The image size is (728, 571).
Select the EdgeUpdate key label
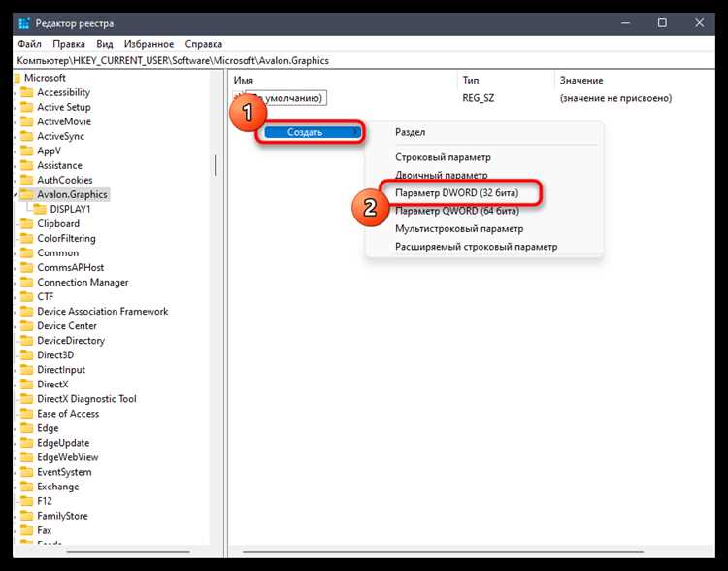click(63, 443)
